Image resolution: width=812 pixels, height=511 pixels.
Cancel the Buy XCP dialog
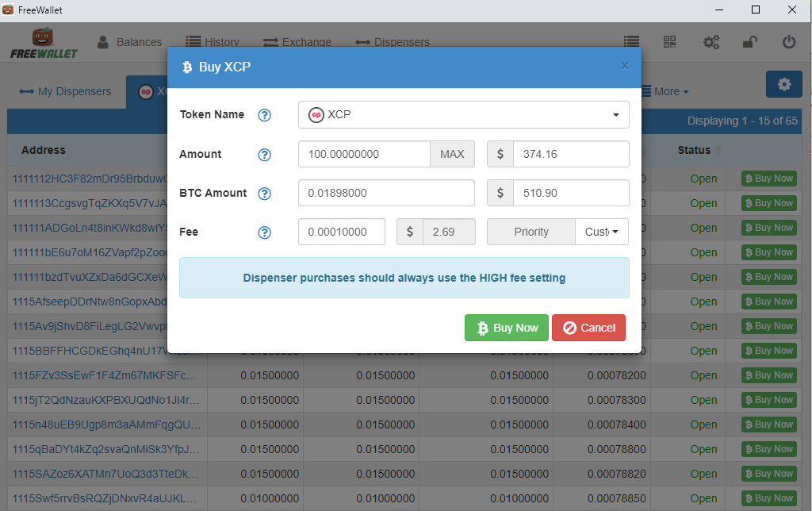pos(589,328)
